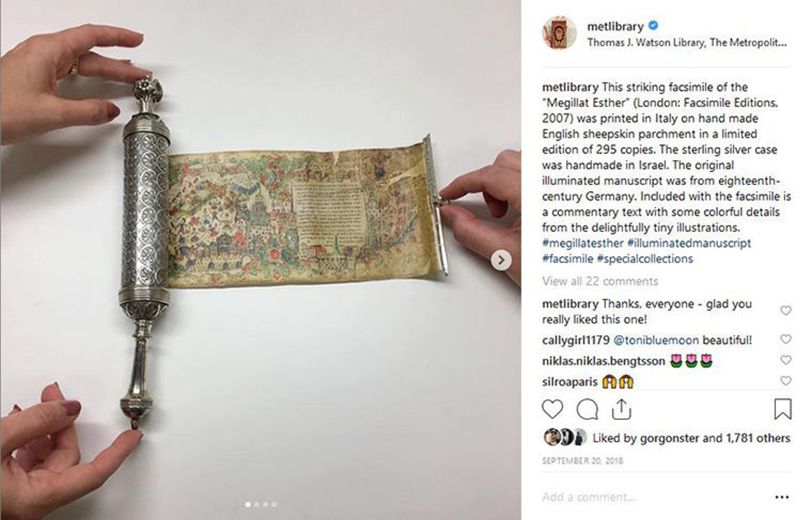The image size is (812, 520).
Task: Like callygirl1179's comment heart
Action: 786,339
